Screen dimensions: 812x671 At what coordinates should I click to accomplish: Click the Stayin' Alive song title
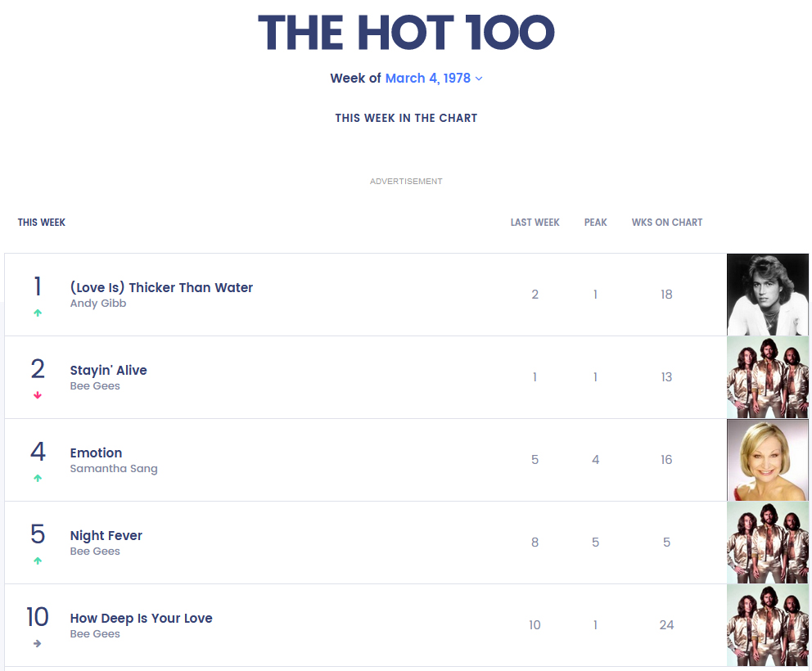(108, 370)
